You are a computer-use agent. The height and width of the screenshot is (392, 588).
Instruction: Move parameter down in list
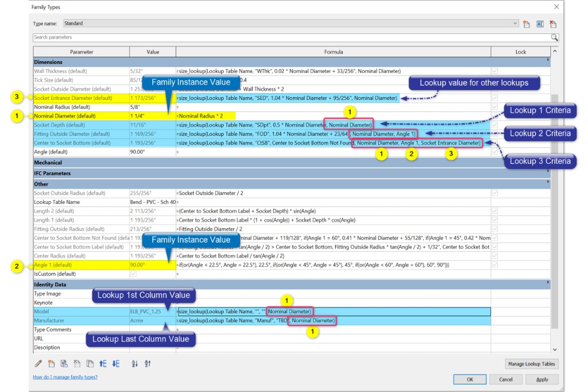(116, 363)
